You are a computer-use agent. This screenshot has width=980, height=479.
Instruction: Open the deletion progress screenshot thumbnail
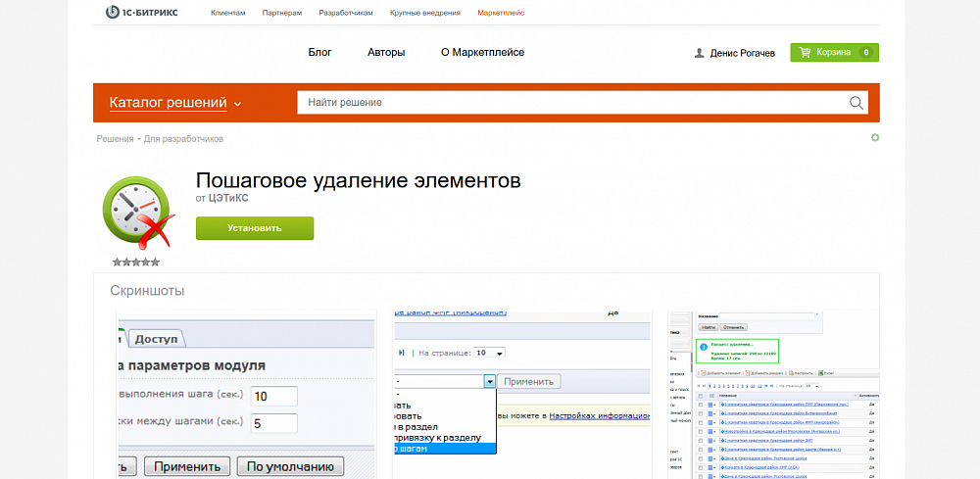tap(774, 394)
